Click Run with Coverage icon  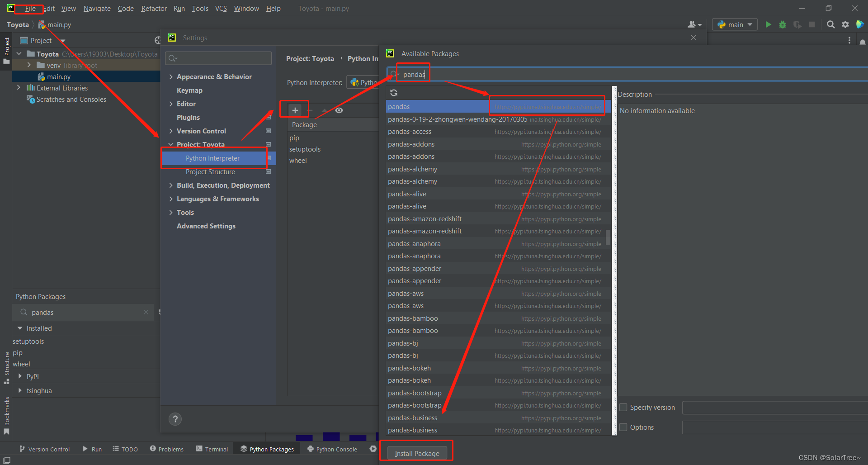coord(797,24)
